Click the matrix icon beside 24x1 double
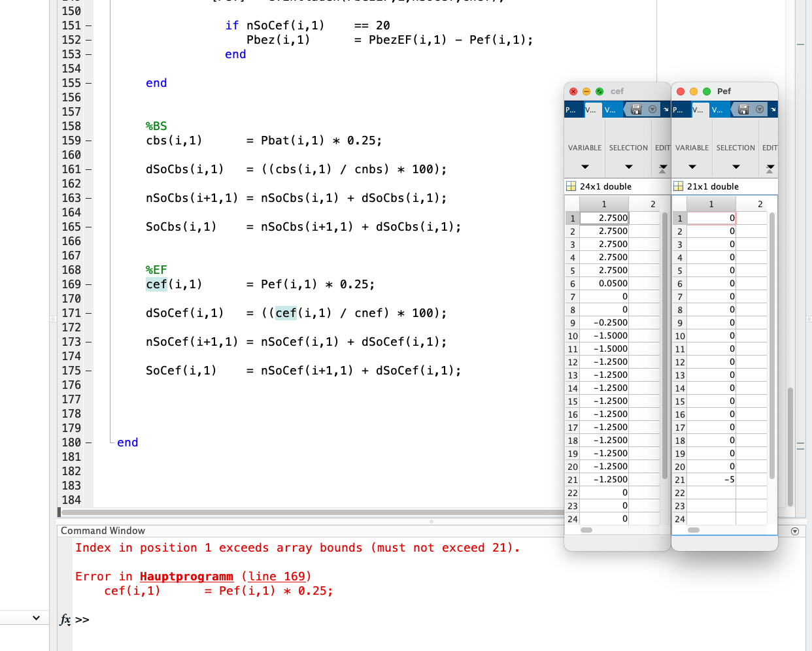Image resolution: width=812 pixels, height=651 pixels. pyautogui.click(x=571, y=186)
